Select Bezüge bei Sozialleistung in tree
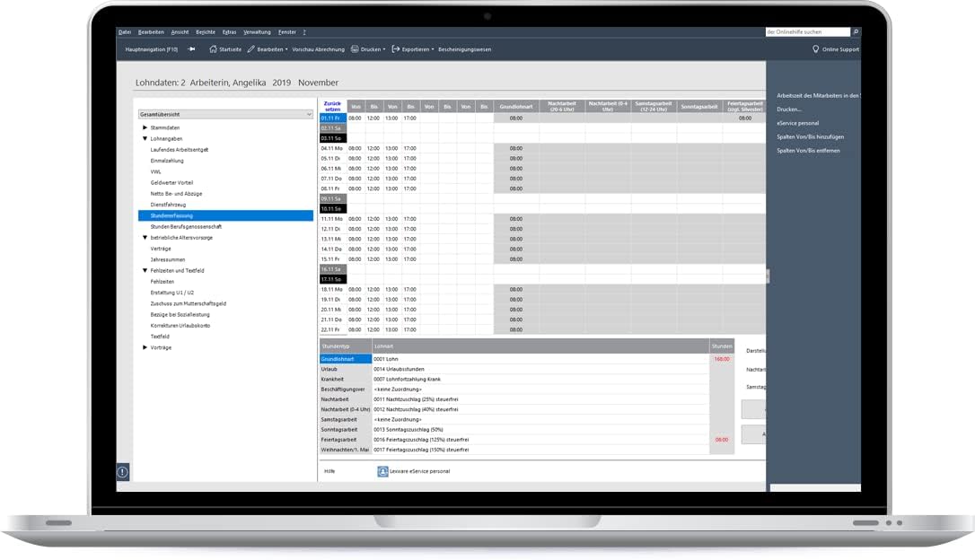This screenshot has height=560, width=975. click(x=180, y=314)
